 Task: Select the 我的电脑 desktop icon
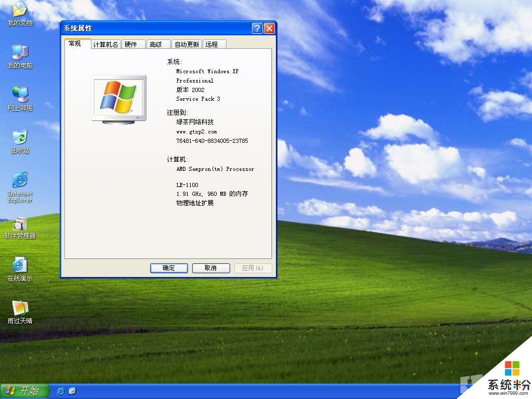click(x=20, y=56)
